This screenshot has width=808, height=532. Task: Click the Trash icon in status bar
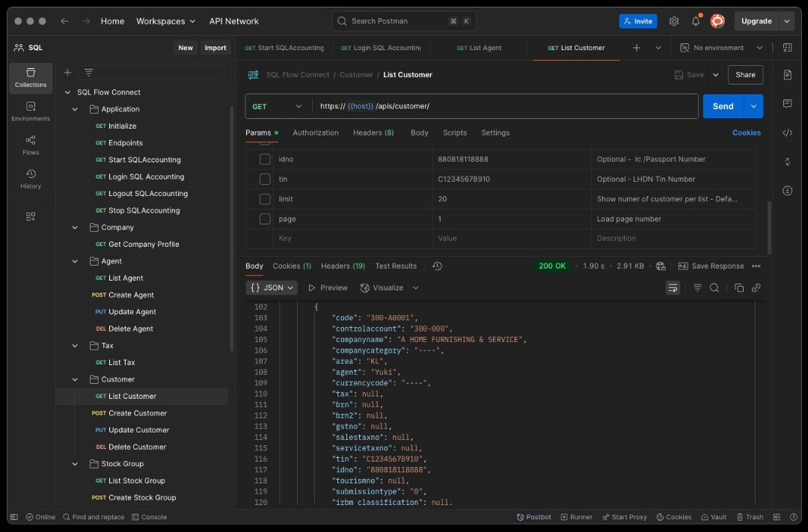point(749,517)
